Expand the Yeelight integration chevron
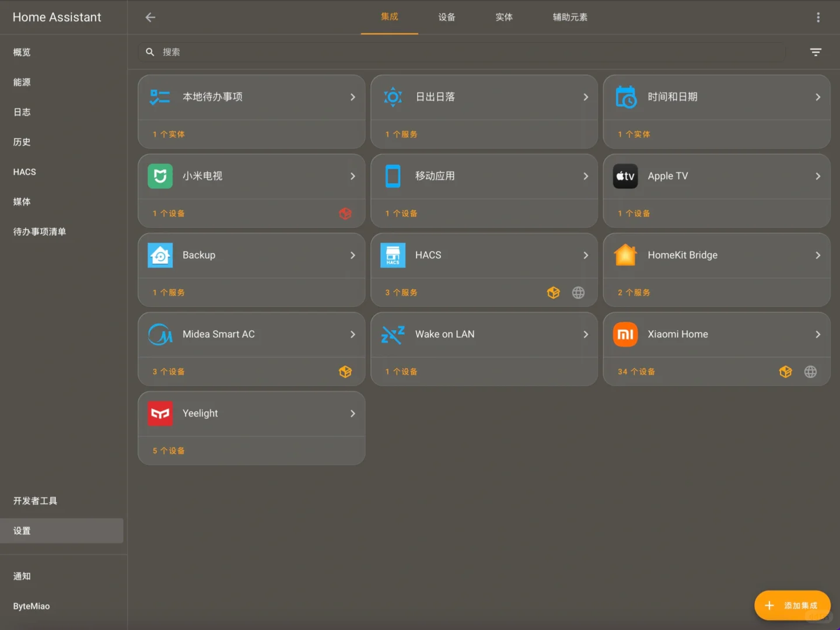The width and height of the screenshot is (840, 630). (352, 414)
